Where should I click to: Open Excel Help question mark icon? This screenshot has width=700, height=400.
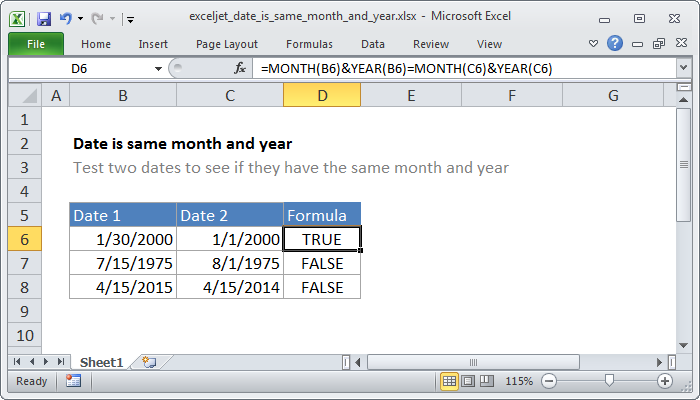tap(615, 43)
